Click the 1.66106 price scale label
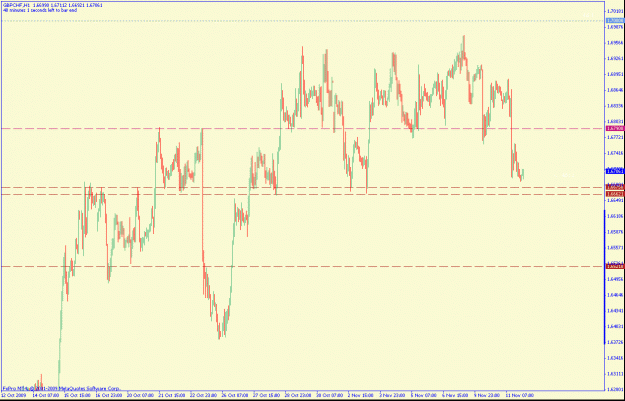 [x=615, y=216]
